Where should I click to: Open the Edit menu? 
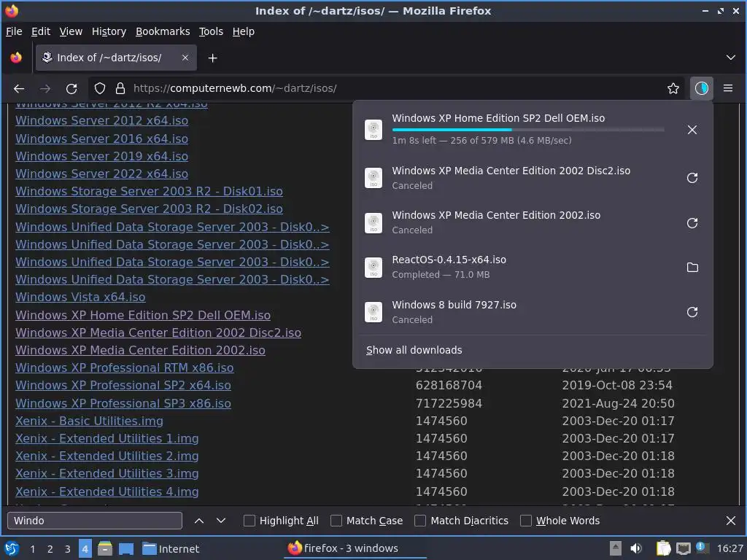[x=41, y=31]
